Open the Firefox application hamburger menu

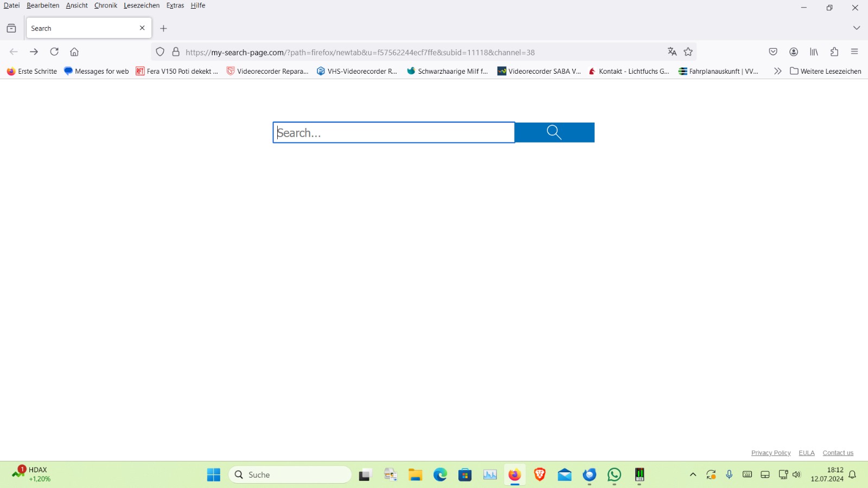(x=854, y=52)
